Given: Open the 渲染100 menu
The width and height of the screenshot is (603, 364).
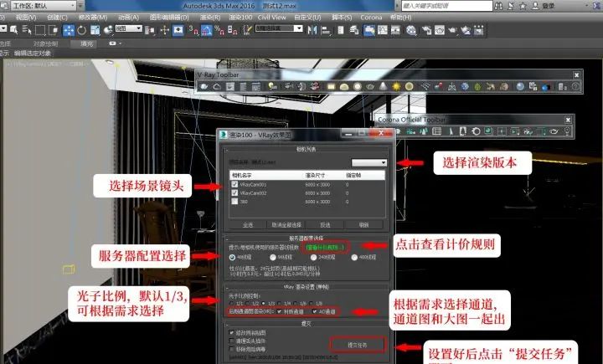Looking at the screenshot, I should coord(240,18).
